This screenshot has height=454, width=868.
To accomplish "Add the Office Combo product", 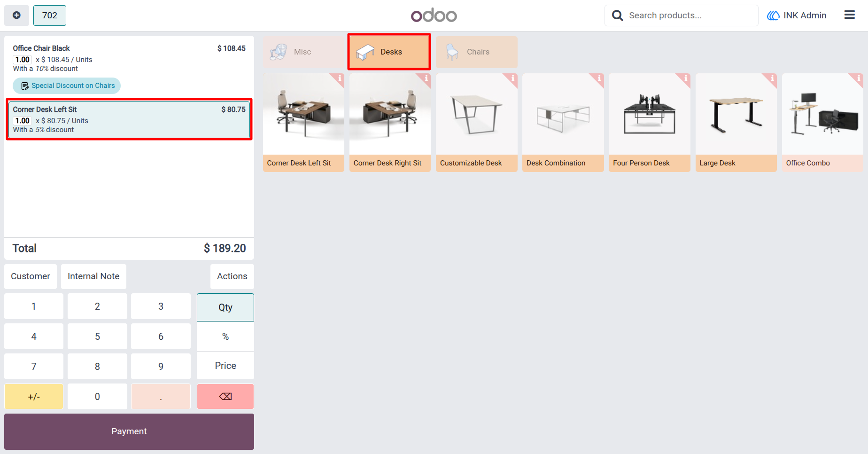I will 822,123.
